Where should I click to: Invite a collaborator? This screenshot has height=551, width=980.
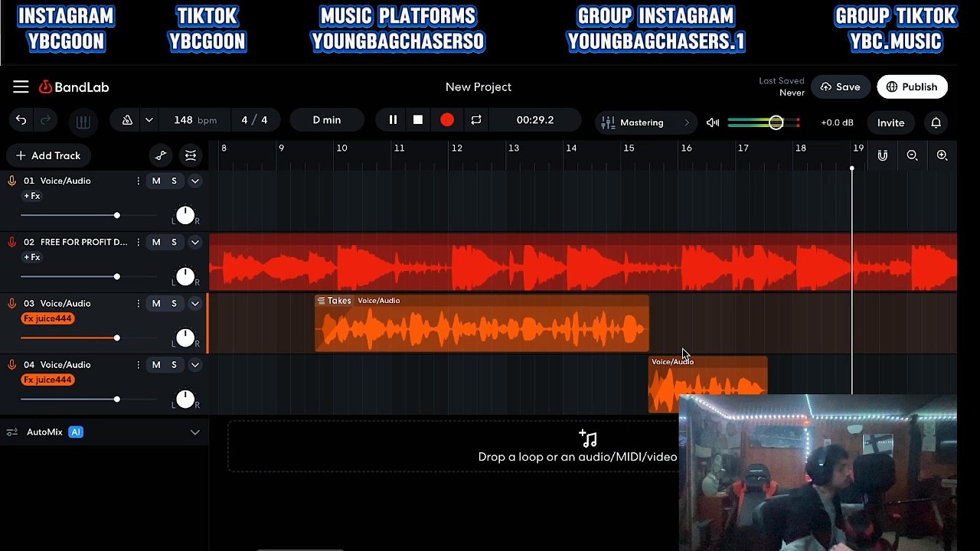coord(890,122)
